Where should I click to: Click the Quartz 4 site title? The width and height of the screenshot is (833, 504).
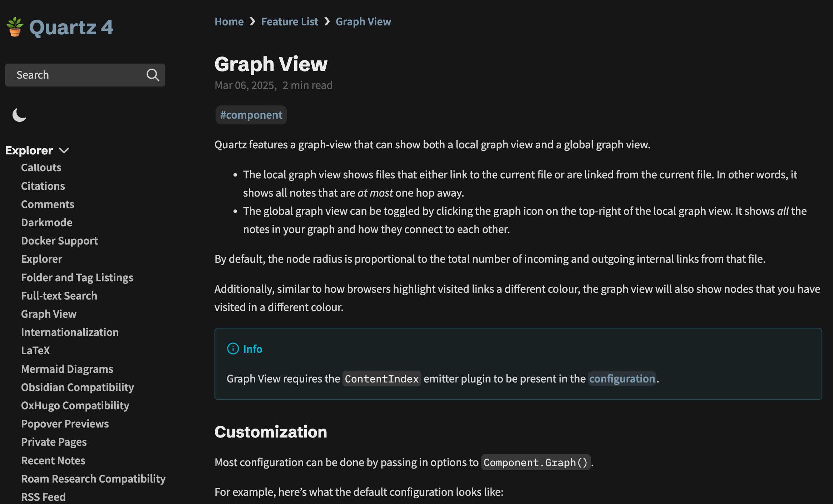point(71,28)
